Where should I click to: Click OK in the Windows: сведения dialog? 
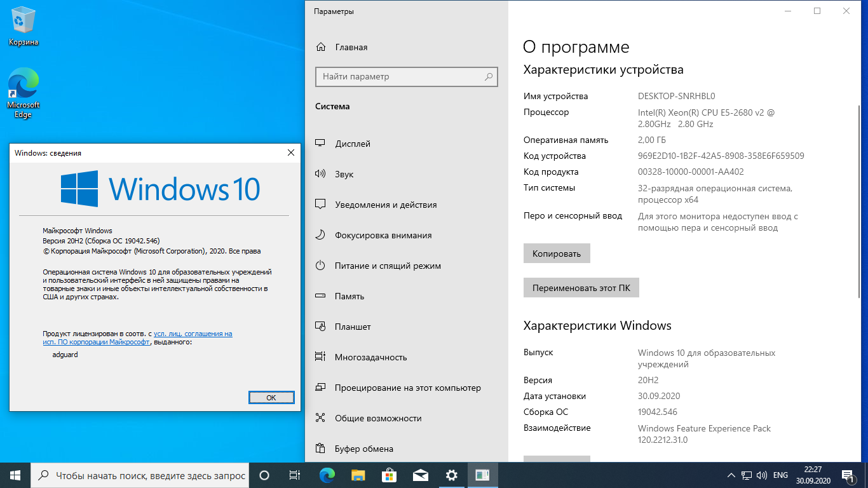(271, 397)
